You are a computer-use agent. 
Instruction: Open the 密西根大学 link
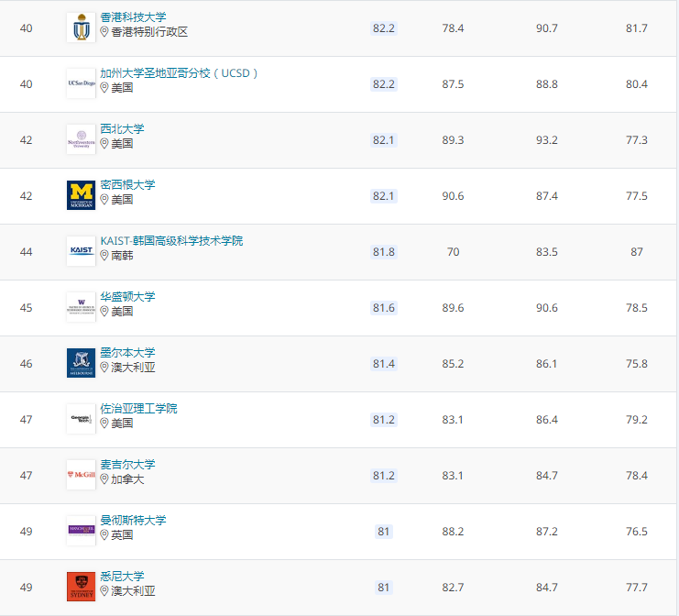point(127,185)
